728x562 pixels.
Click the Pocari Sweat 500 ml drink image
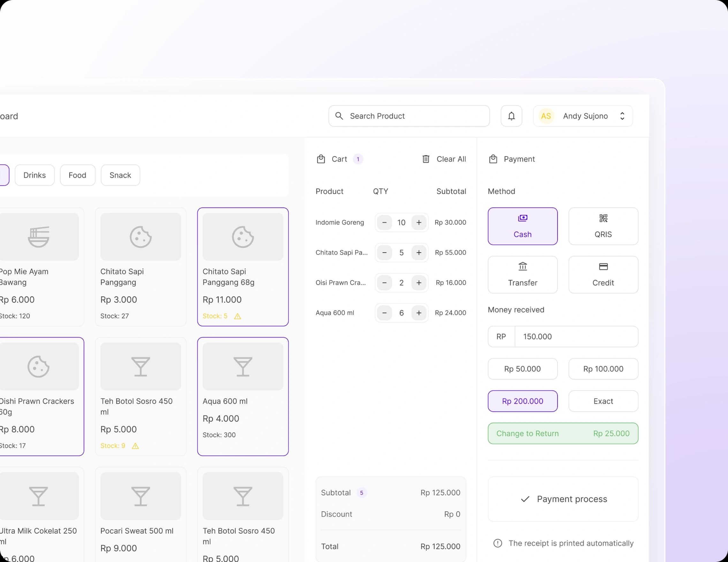click(141, 496)
